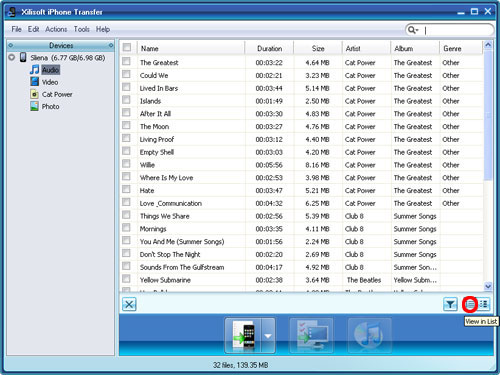This screenshot has width=500, height=375.
Task: Check the box for Could We
Action: pyautogui.click(x=126, y=74)
